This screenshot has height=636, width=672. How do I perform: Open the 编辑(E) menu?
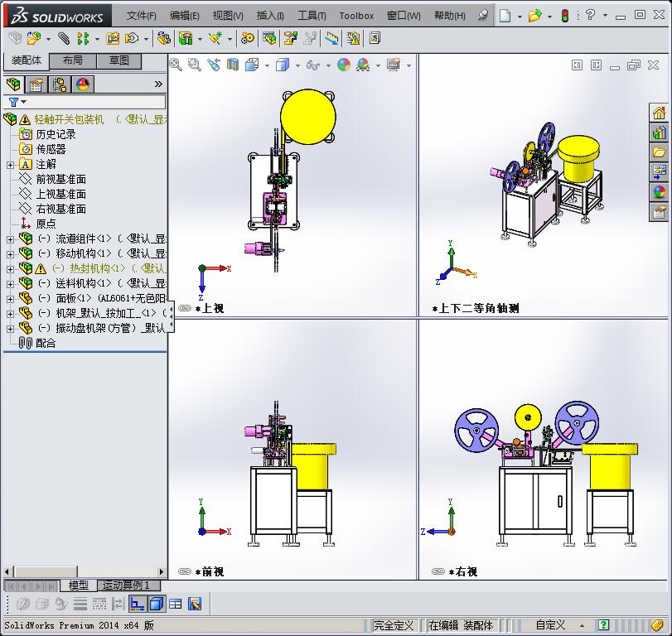(x=184, y=16)
